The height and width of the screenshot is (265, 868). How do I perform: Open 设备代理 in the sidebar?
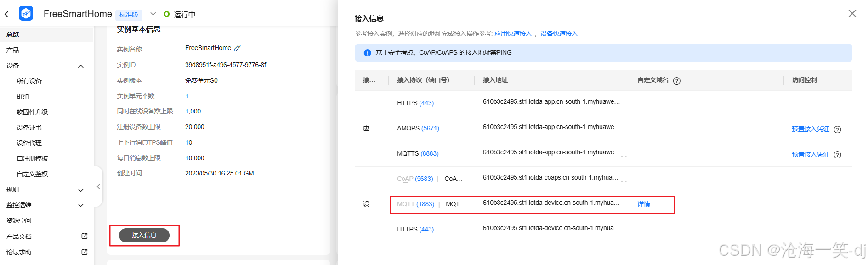point(29,143)
